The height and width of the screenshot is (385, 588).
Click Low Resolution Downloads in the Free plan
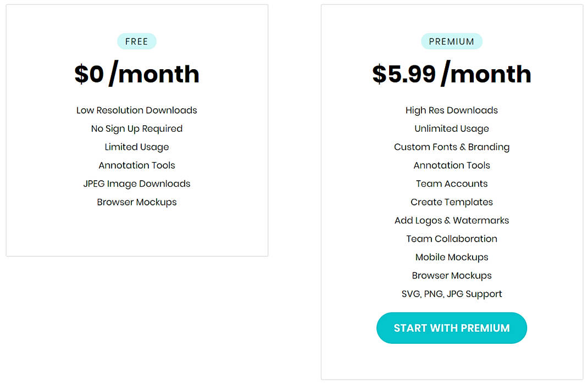(x=136, y=110)
